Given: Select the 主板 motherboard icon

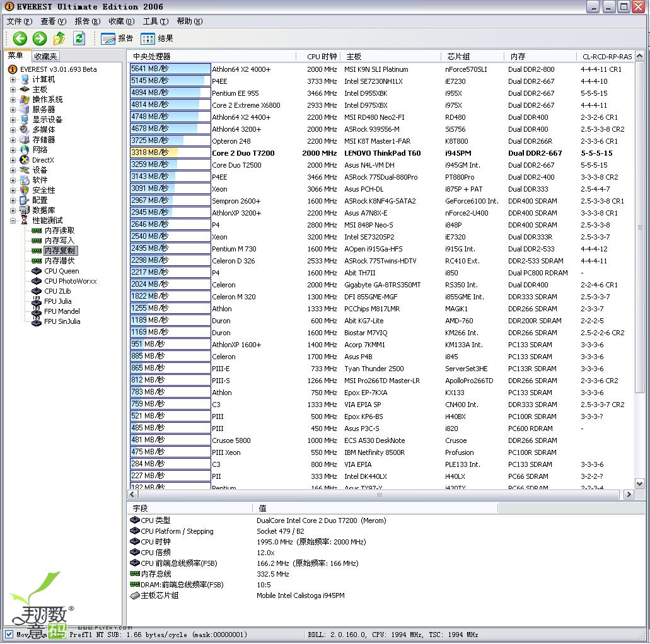Looking at the screenshot, I should [x=25, y=89].
